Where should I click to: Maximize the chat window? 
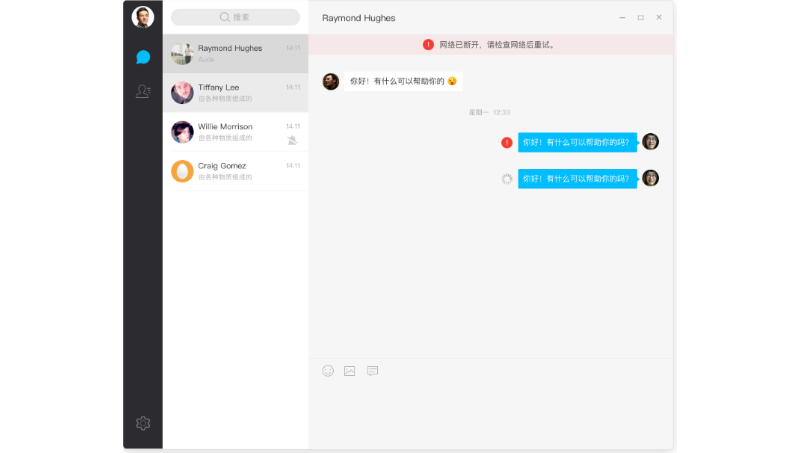tap(640, 18)
